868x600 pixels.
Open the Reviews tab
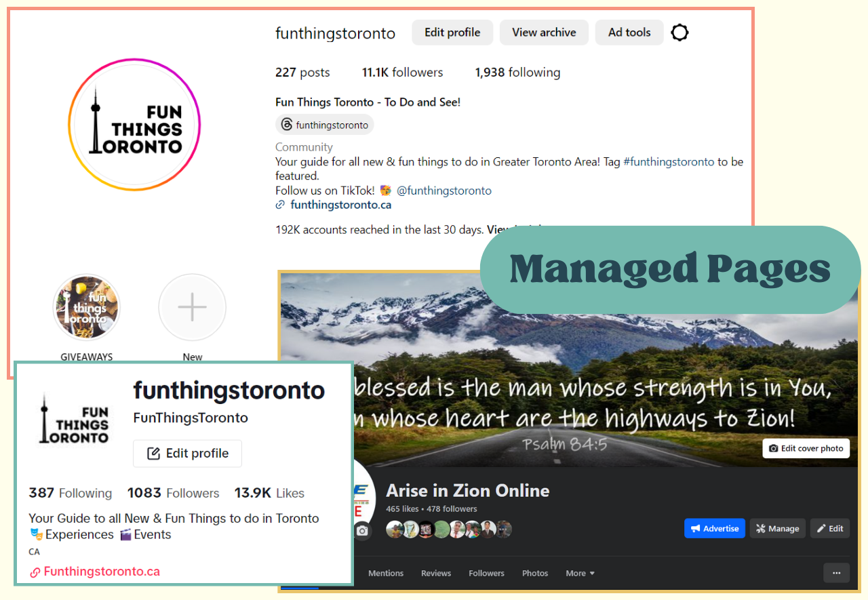click(436, 574)
